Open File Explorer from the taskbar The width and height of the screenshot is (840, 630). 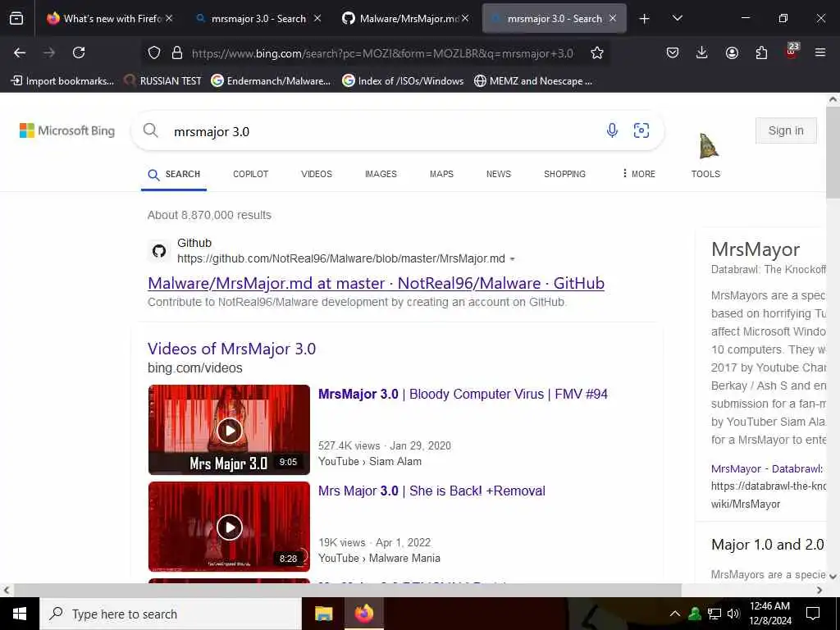point(323,614)
